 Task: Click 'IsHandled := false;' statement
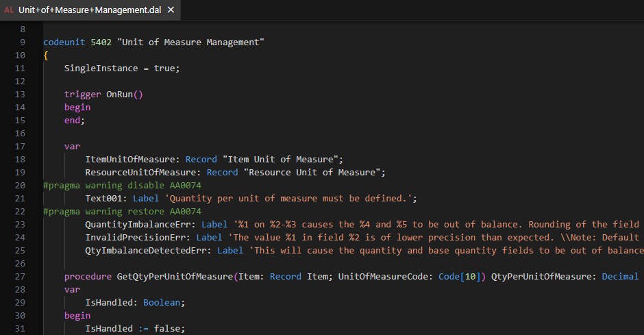click(x=135, y=329)
